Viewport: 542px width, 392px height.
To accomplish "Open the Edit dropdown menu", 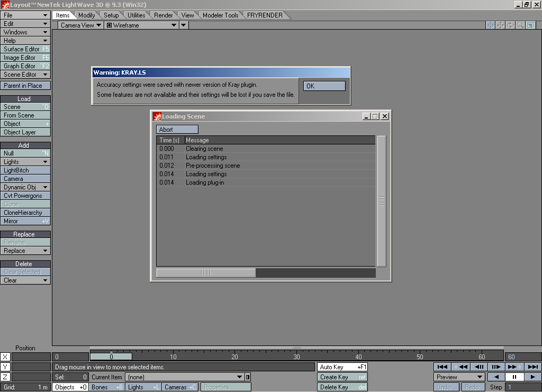I will (25, 24).
